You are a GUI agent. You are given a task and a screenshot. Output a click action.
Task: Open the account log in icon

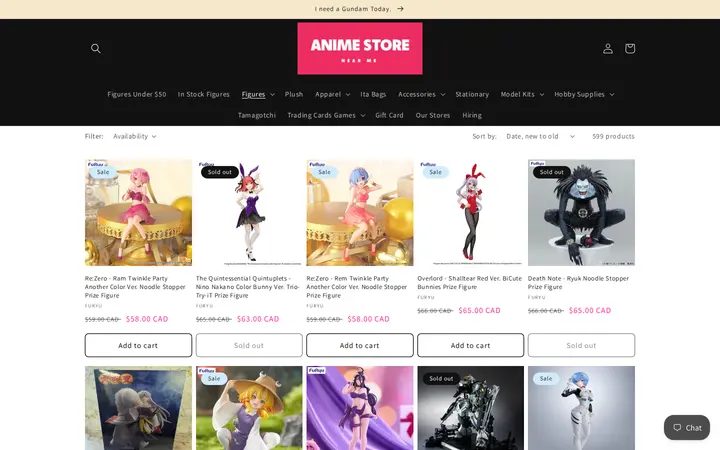(x=608, y=48)
